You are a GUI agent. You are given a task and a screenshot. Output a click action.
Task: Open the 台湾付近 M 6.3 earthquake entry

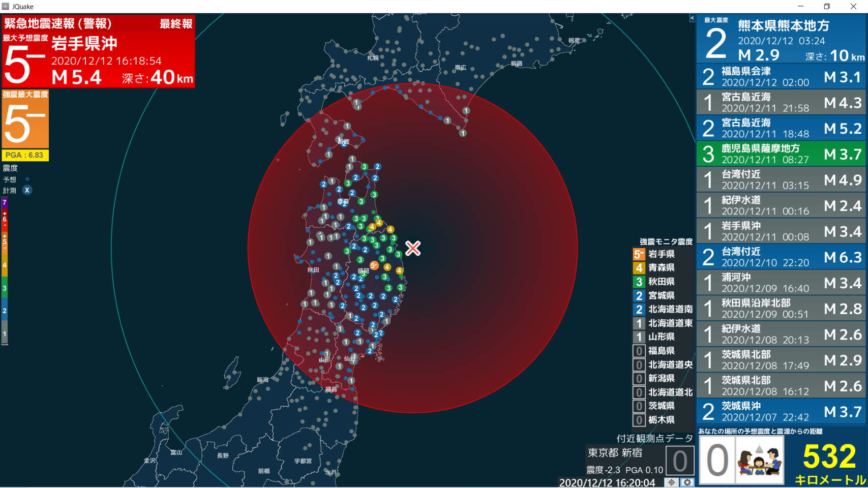pos(782,257)
